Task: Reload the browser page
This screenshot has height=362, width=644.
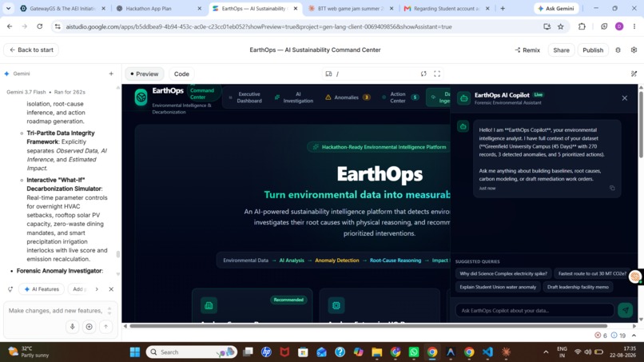Action: 39,26
